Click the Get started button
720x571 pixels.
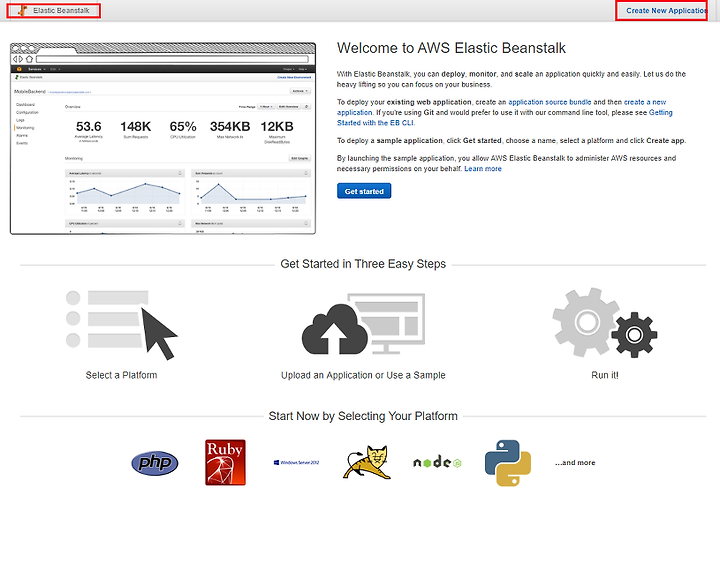click(364, 191)
